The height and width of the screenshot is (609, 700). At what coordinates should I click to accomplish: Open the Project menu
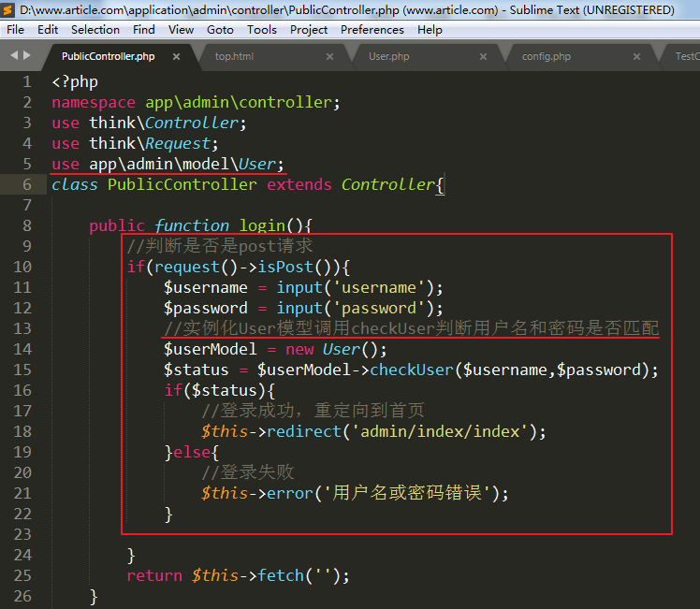click(309, 30)
